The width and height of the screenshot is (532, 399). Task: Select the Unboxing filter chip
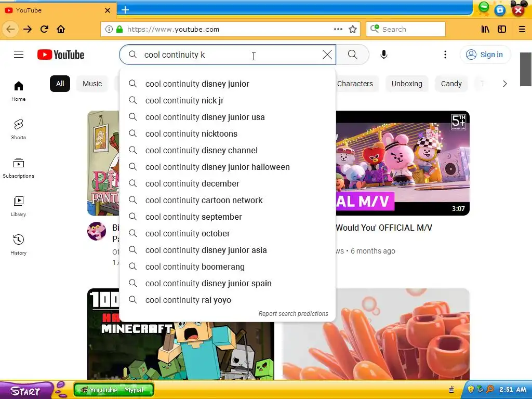407,84
